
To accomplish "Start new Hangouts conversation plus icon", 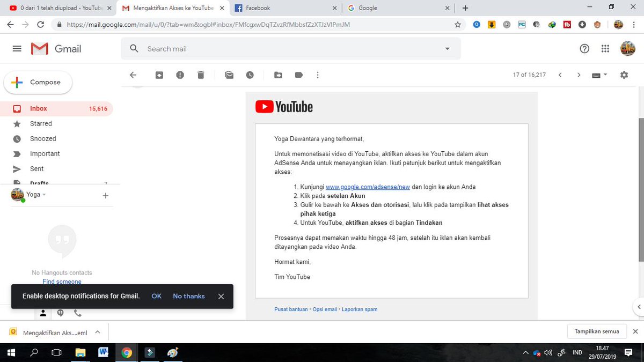I will click(105, 196).
